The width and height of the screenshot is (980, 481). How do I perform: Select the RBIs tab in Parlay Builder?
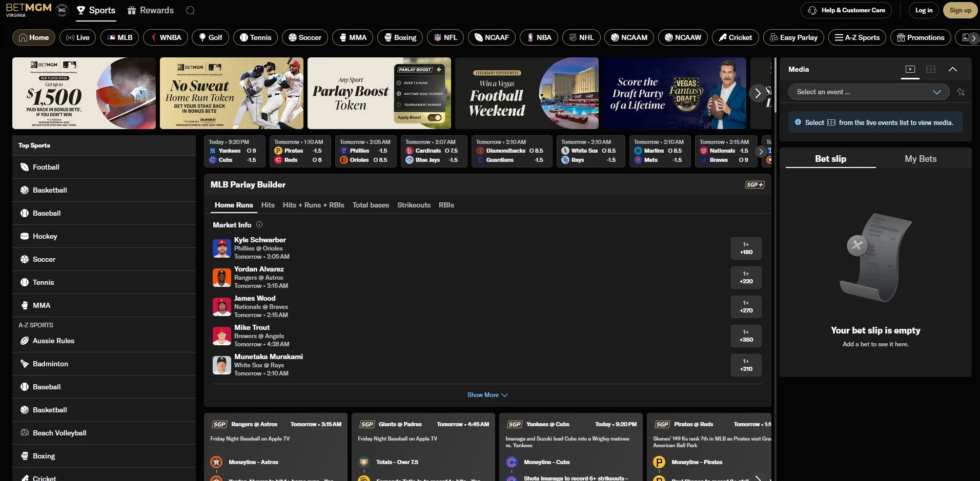click(x=446, y=205)
